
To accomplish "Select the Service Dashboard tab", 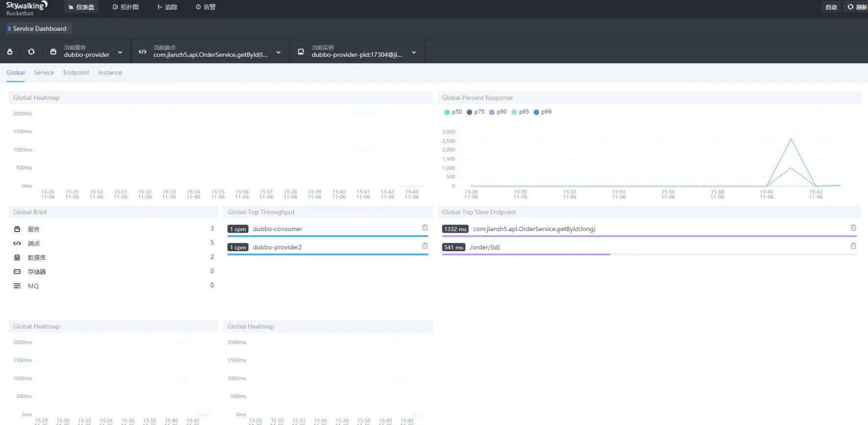I will [39, 28].
